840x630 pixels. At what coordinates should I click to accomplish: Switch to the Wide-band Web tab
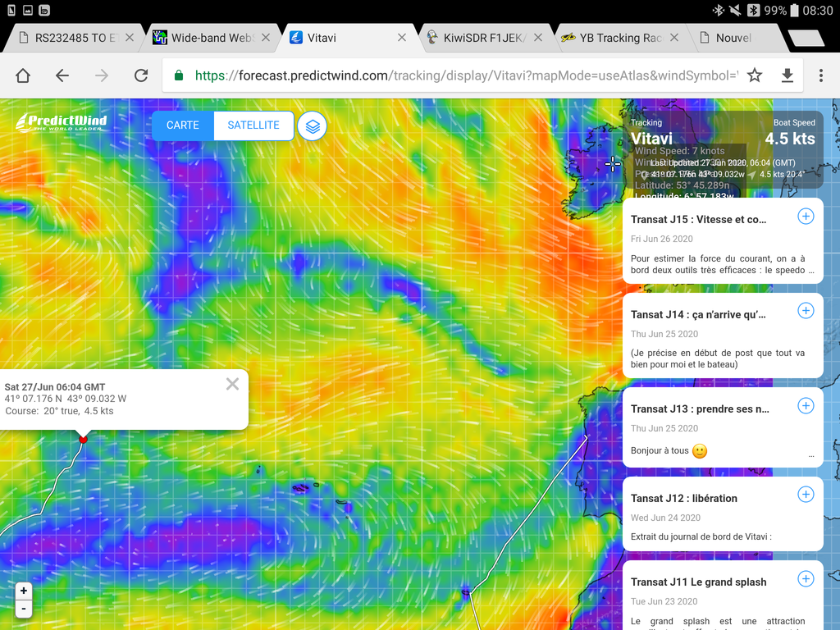point(212,38)
